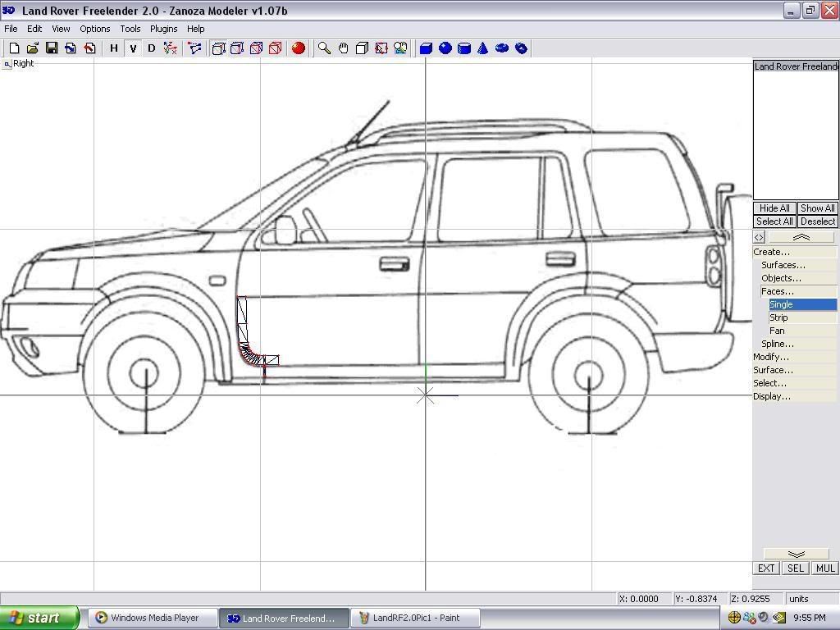Open the Plugins menu
Screen dimensions: 840x630
click(163, 29)
